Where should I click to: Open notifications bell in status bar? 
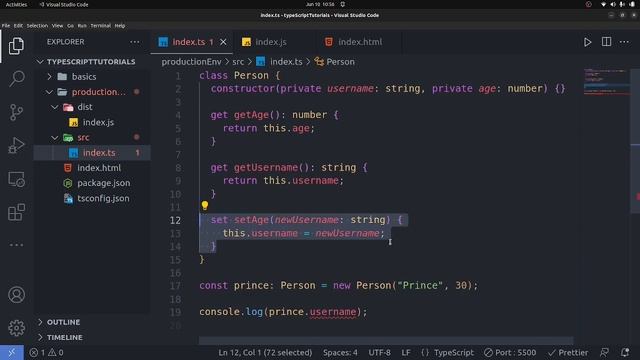click(x=625, y=352)
